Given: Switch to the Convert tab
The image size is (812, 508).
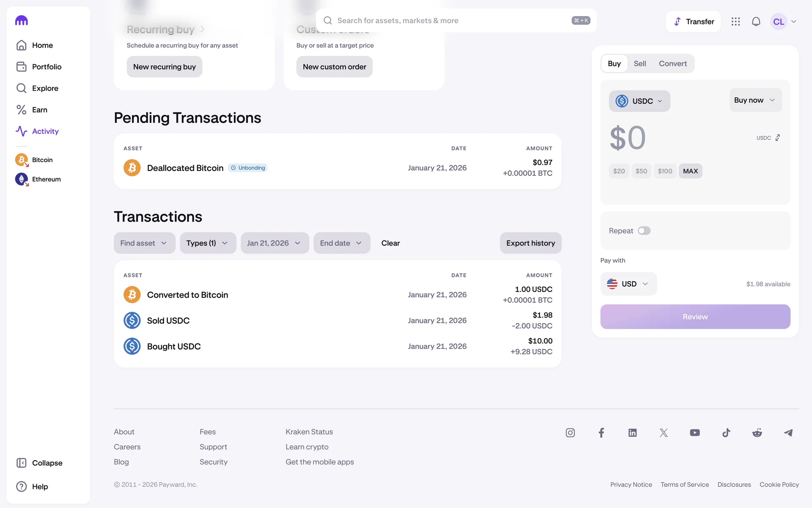Looking at the screenshot, I should tap(672, 63).
